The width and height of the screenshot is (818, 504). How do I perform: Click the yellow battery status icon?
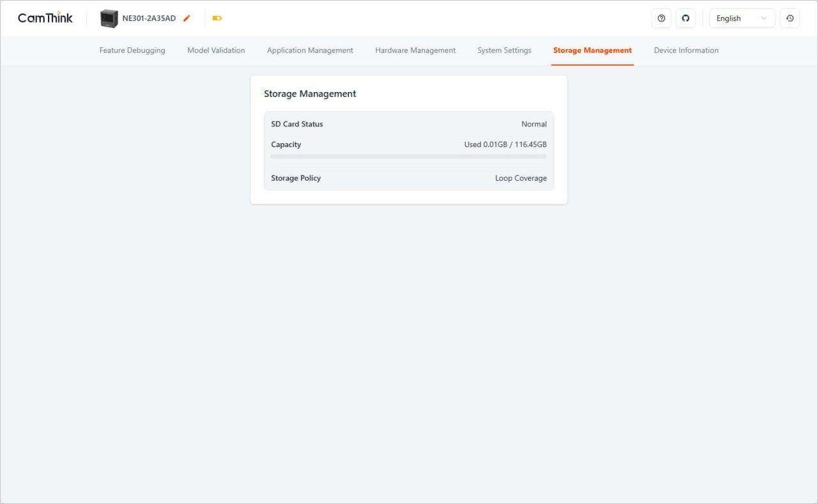217,19
